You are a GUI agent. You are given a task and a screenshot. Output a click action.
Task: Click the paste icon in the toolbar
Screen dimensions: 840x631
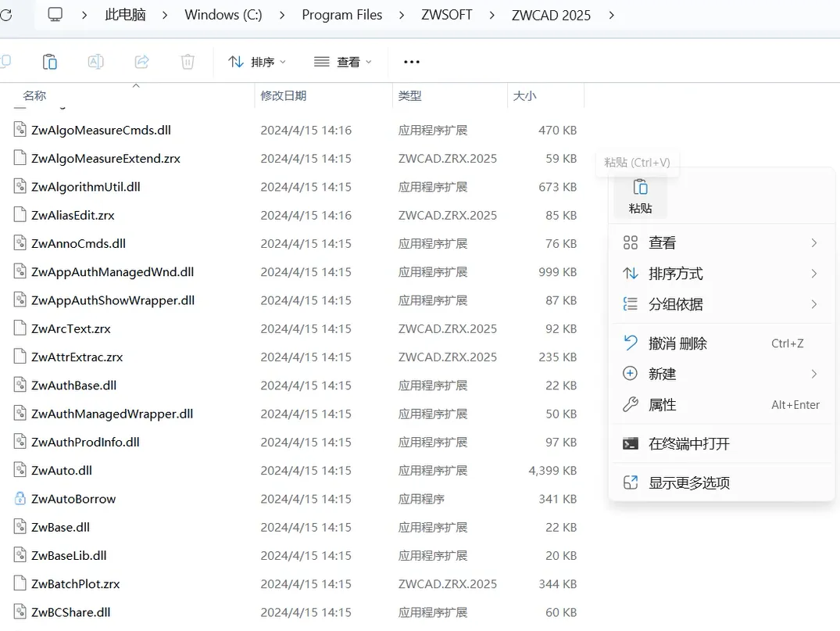point(50,63)
